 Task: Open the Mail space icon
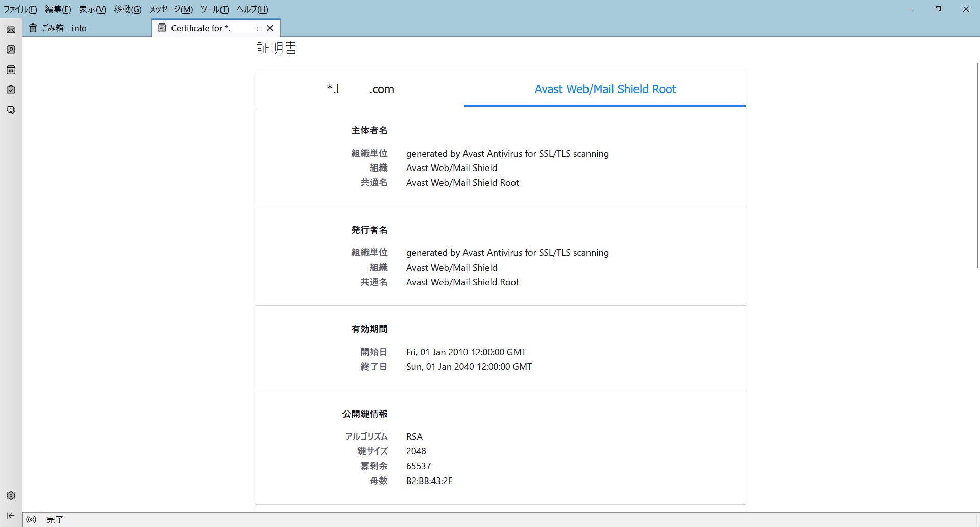[x=11, y=30]
